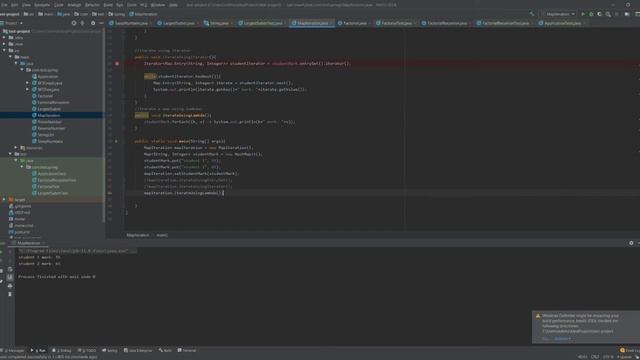The height and width of the screenshot is (360, 640).
Task: Build project using the hammer icon
Action: coord(531,14)
